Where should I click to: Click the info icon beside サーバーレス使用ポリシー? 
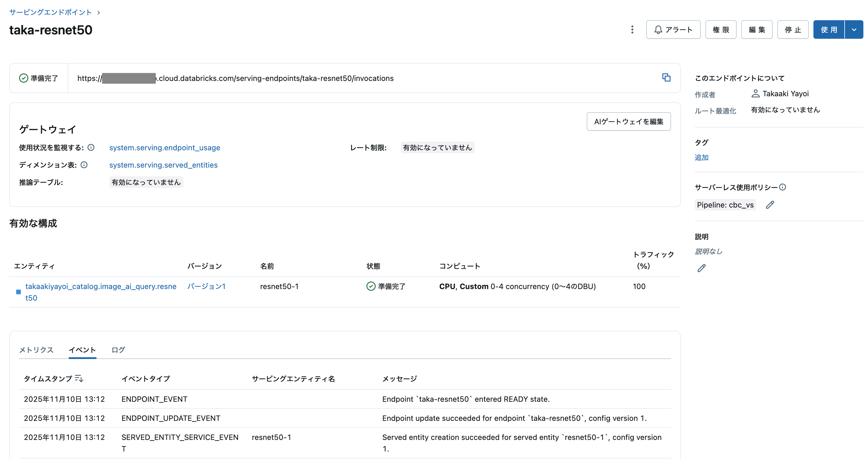pos(783,187)
